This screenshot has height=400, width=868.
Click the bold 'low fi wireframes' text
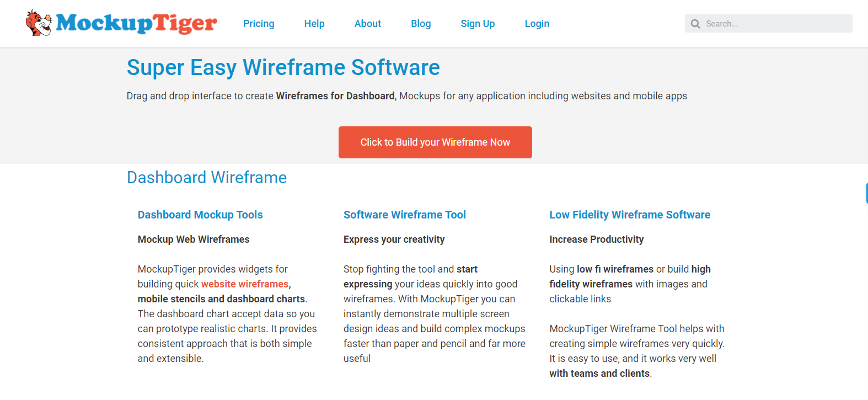tap(615, 269)
